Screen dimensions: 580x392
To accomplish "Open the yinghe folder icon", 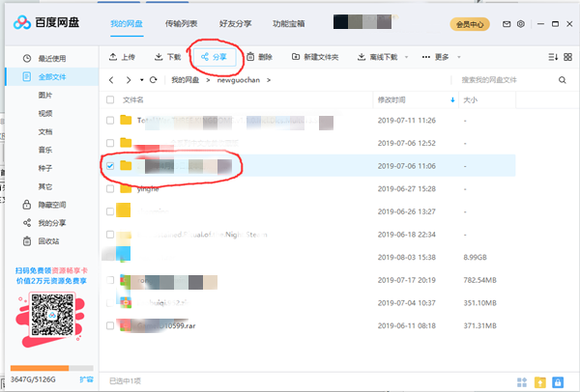I will (126, 188).
